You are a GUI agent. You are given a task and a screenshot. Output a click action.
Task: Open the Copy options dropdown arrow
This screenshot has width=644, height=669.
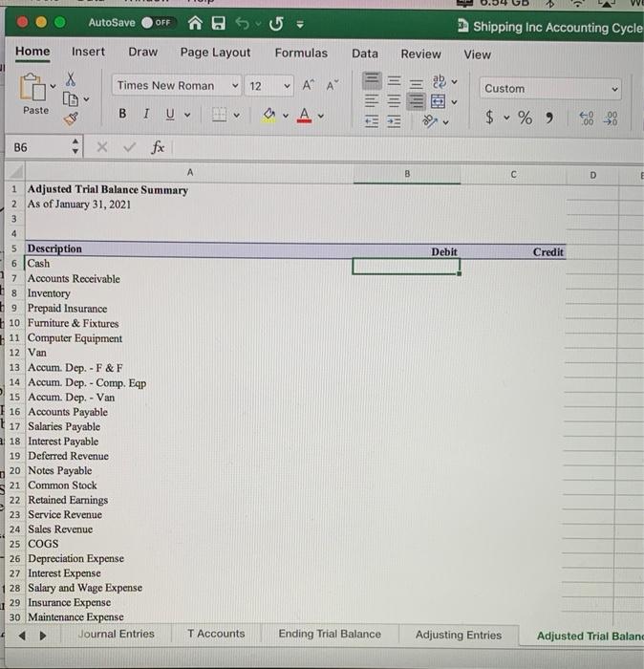(x=86, y=99)
